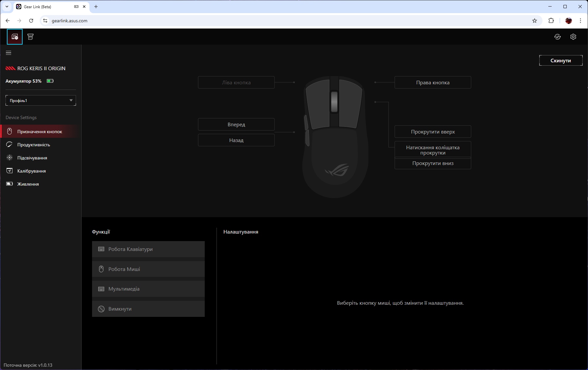Open app settings gear icon
The height and width of the screenshot is (370, 588).
click(573, 37)
